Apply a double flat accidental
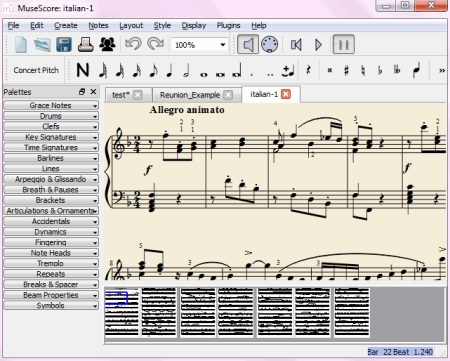This screenshot has height=361, width=450. 397,70
